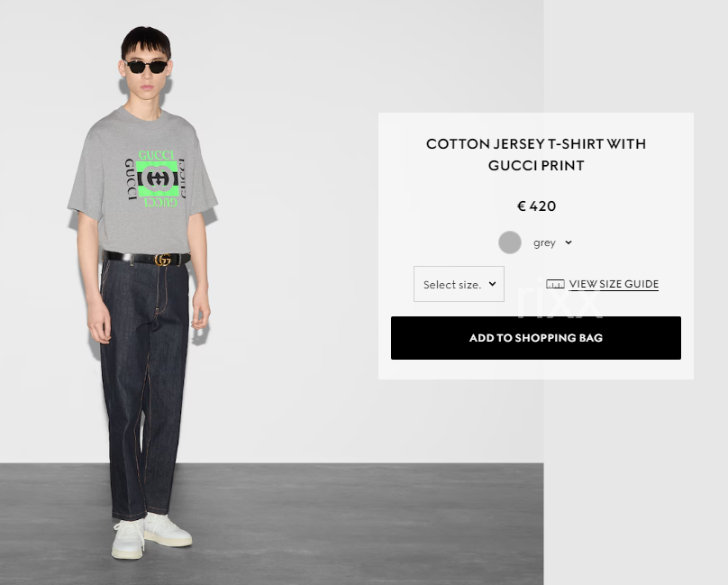Click the arrow inside the Select size box

[x=493, y=284]
